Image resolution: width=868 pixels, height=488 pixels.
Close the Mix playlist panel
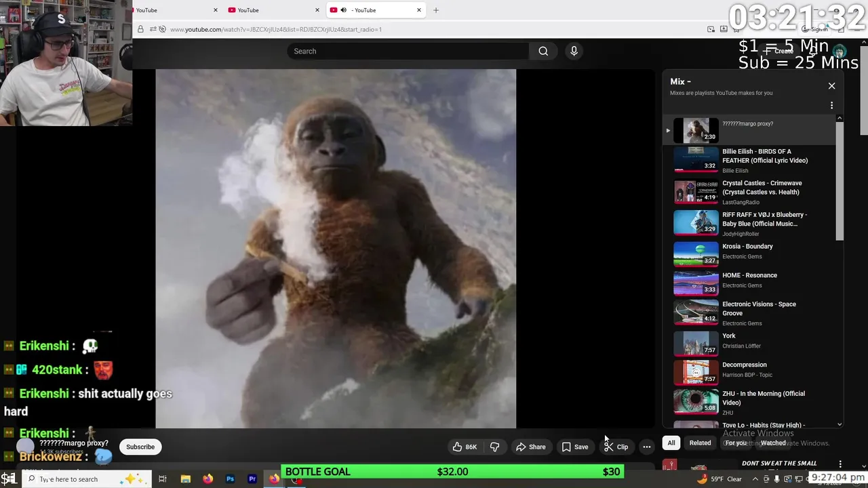point(831,86)
